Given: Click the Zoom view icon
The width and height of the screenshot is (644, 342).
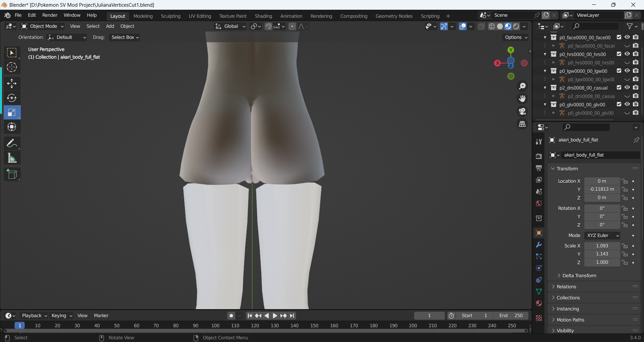Looking at the screenshot, I should coord(522,86).
